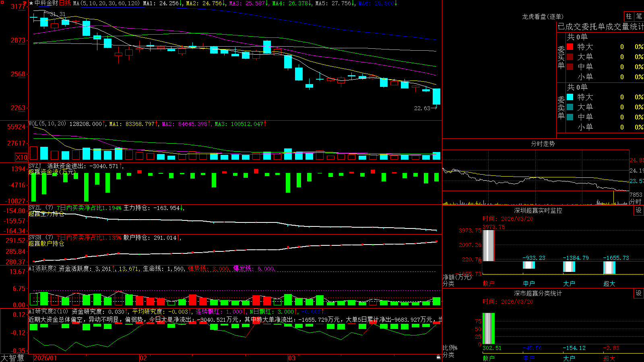Click the VOL(5,10,20) indicator label
The image size is (644, 362).
(x=47, y=124)
